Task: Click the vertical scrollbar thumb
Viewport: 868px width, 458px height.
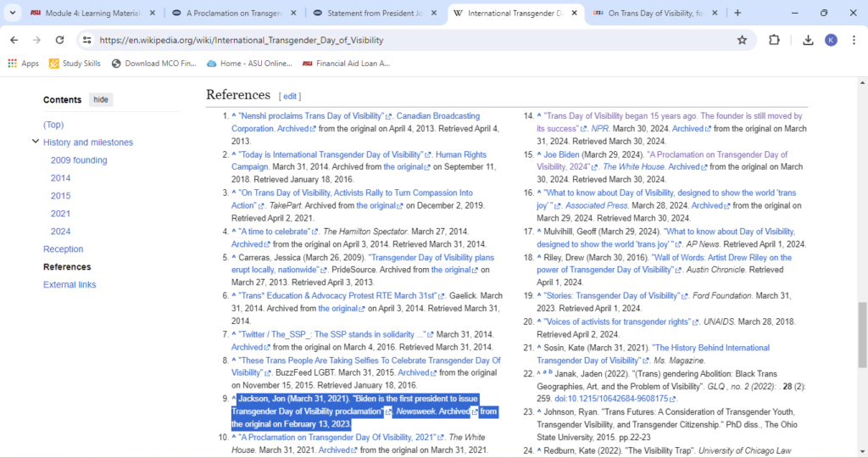Action: pyautogui.click(x=862, y=335)
